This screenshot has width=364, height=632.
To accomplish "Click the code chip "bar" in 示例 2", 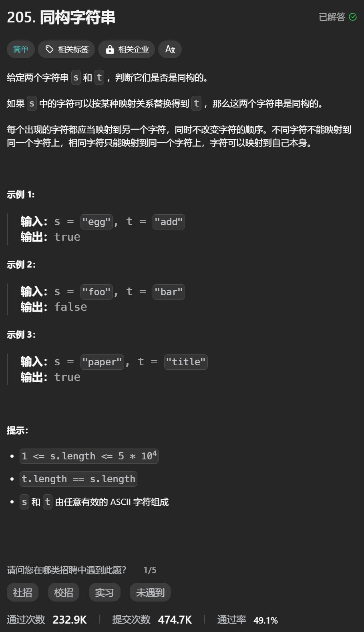I will pyautogui.click(x=169, y=291).
